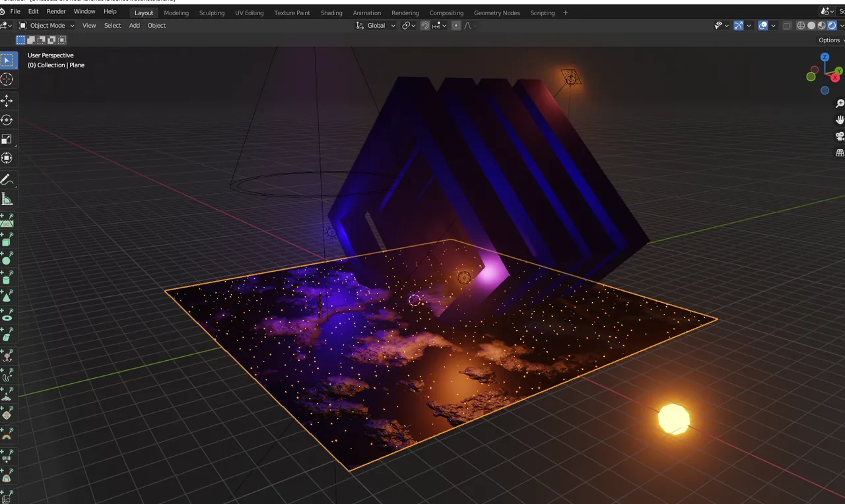
Task: Click the add cylinder tool icon
Action: [7, 278]
